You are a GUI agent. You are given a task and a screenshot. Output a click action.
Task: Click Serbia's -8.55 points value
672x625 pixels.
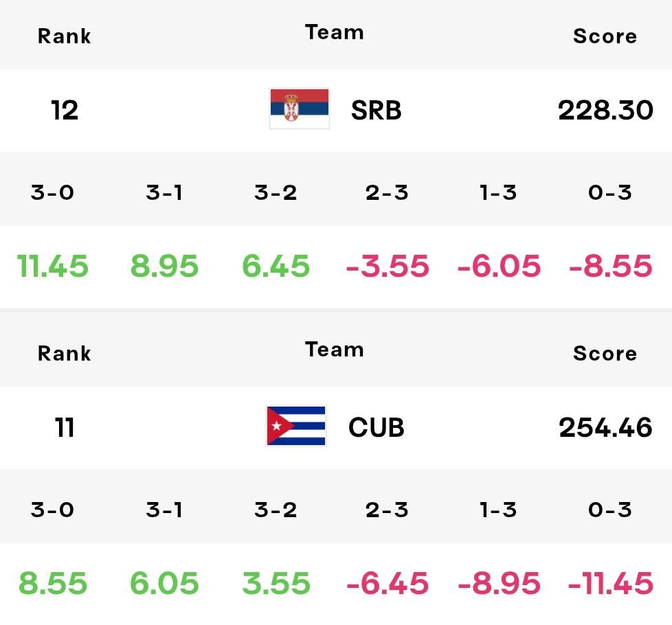point(610,266)
